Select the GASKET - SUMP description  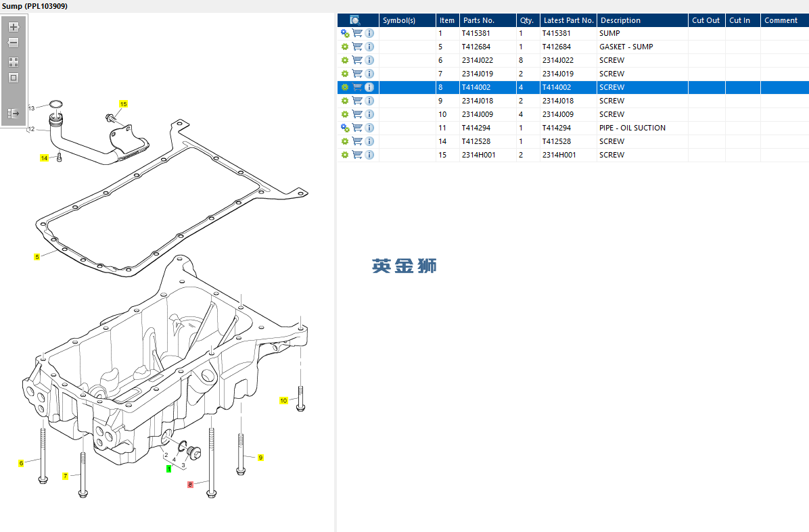point(626,47)
